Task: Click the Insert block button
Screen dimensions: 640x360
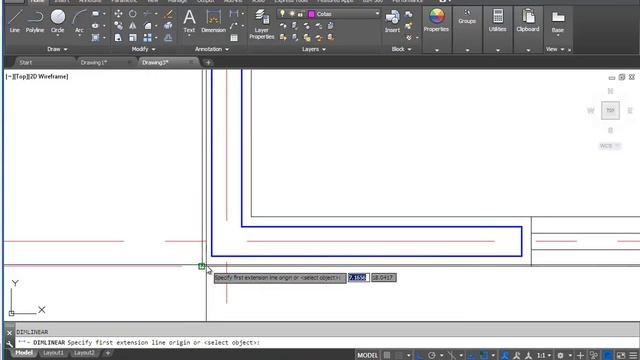Action: (392, 21)
